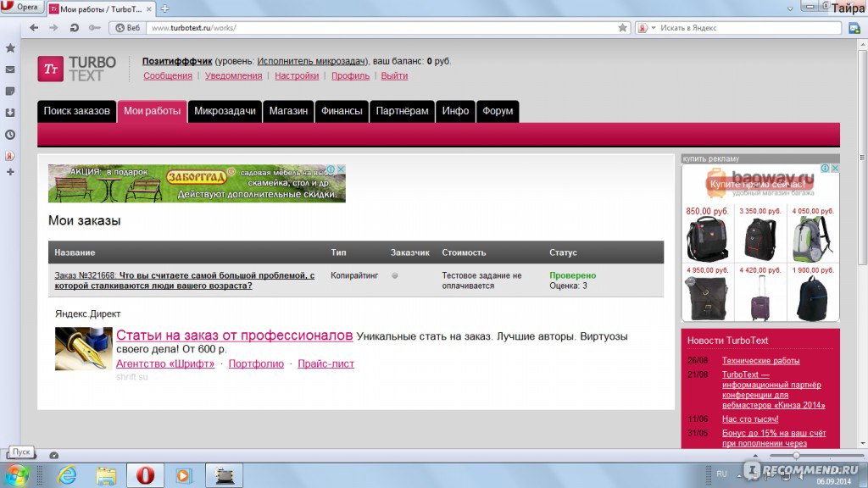Open Статьи на заказ от профессионалов ad link

[234, 335]
